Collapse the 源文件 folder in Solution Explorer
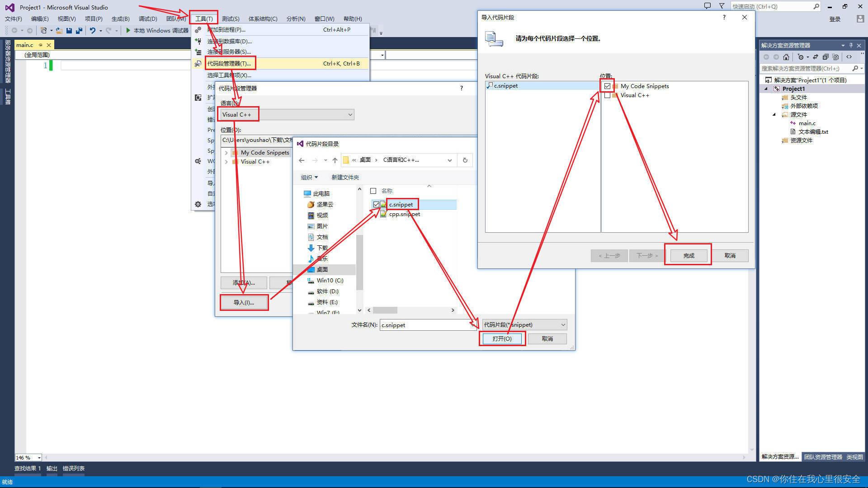Viewport: 868px width, 488px height. [774, 114]
